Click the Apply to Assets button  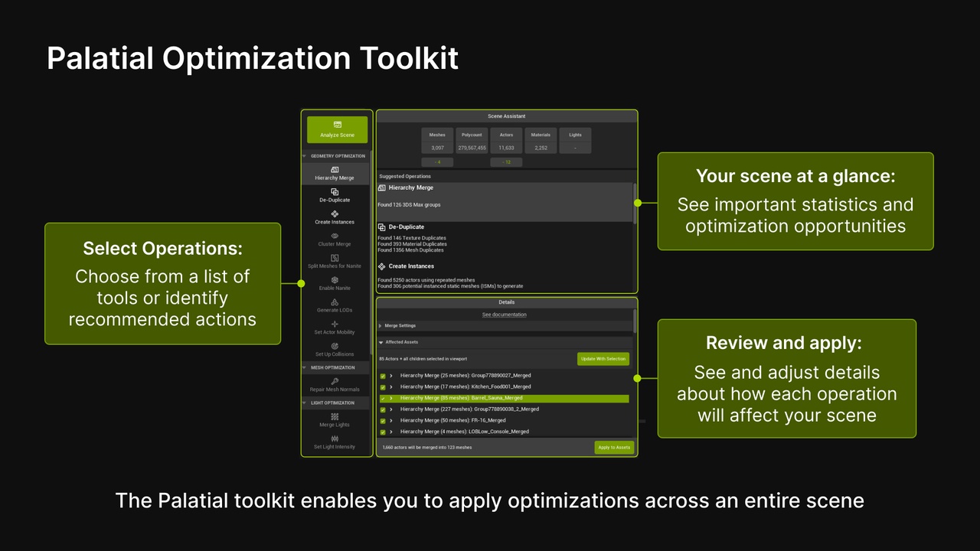coord(614,447)
